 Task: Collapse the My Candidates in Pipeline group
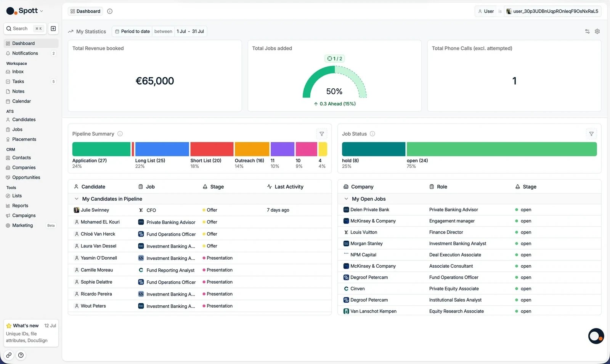76,199
